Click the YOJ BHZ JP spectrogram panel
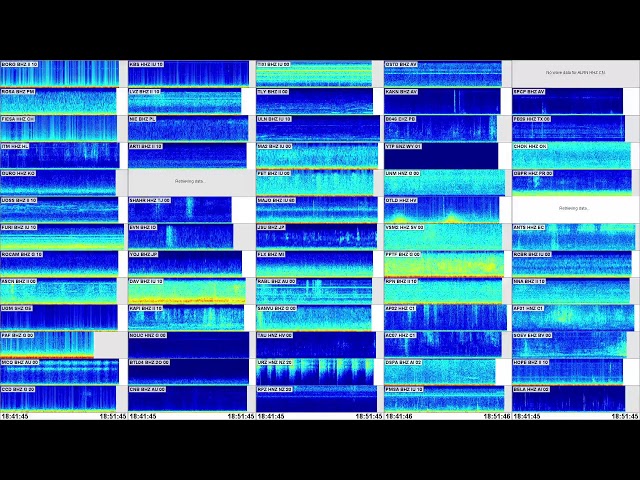Viewport: 640px width, 480px height. 185,264
